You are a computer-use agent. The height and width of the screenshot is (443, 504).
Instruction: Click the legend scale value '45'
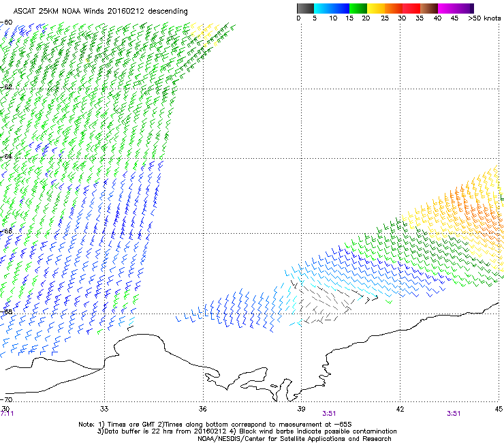point(454,18)
